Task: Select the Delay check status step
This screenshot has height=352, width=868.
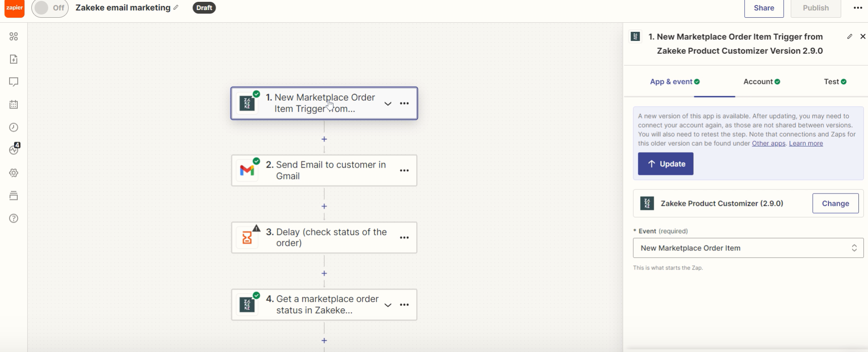Action: pos(324,238)
